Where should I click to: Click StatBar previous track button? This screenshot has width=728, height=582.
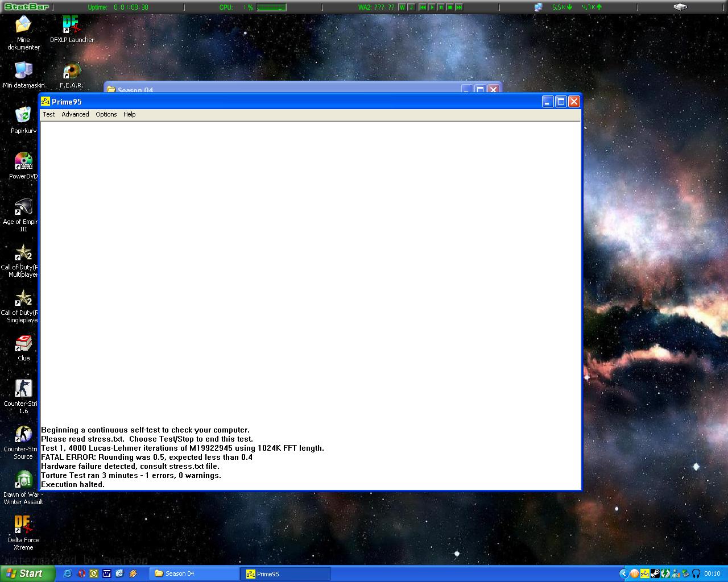tap(423, 7)
